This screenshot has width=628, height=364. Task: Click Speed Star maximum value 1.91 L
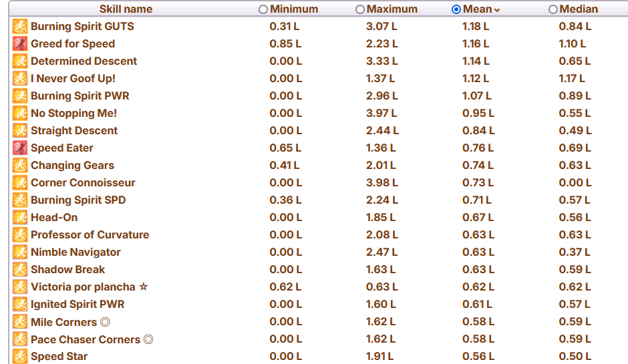tap(379, 357)
